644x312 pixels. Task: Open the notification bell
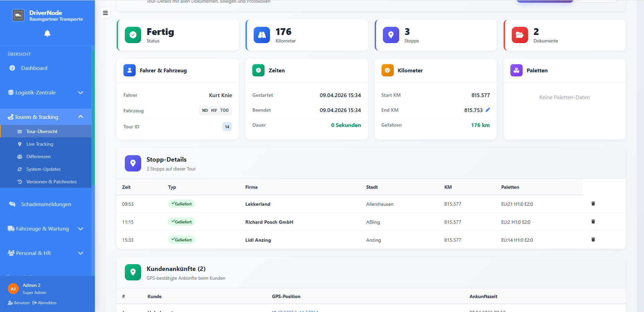point(47,33)
